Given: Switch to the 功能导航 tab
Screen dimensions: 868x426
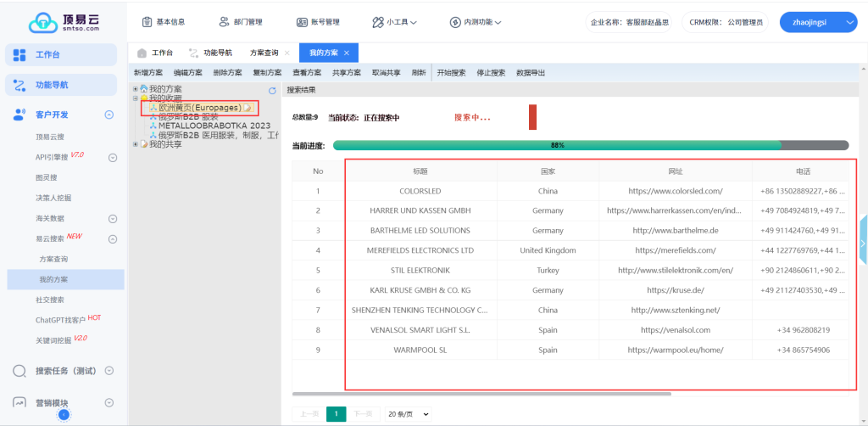Looking at the screenshot, I should tap(210, 53).
